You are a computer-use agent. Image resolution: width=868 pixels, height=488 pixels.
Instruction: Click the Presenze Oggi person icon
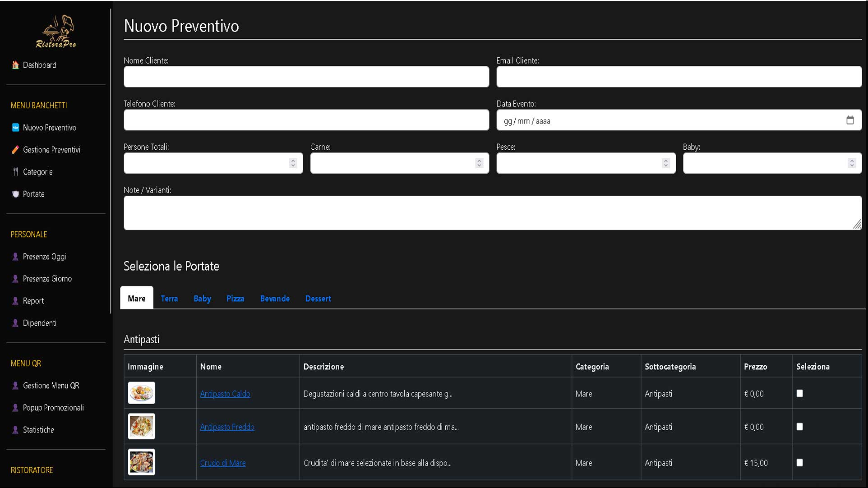[x=15, y=257]
